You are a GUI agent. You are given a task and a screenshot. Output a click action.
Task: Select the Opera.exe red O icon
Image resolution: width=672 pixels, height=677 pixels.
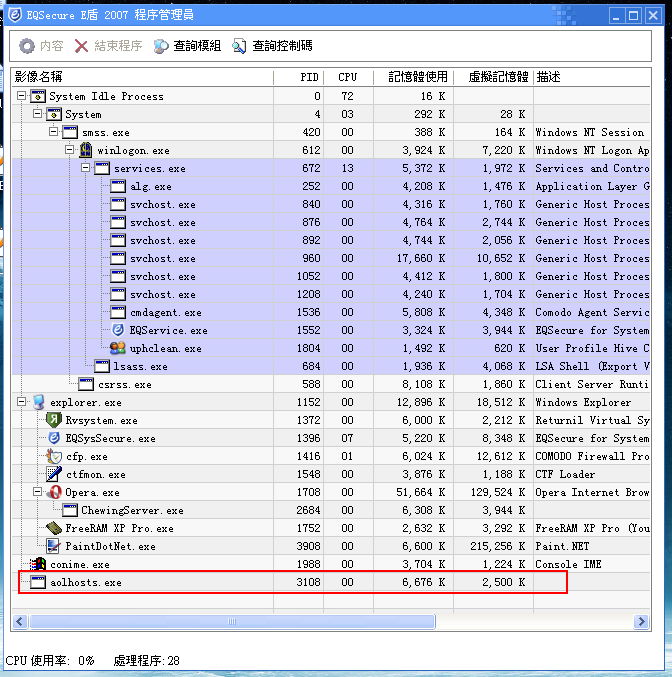(54, 492)
